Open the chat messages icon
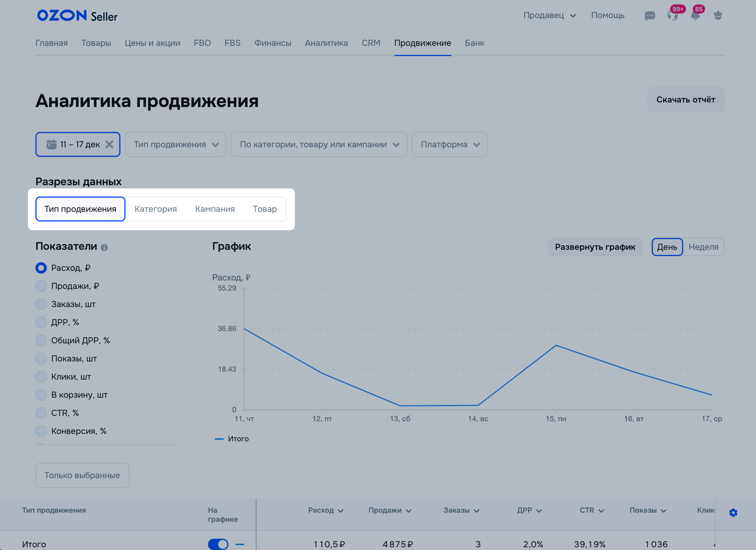 pyautogui.click(x=650, y=16)
